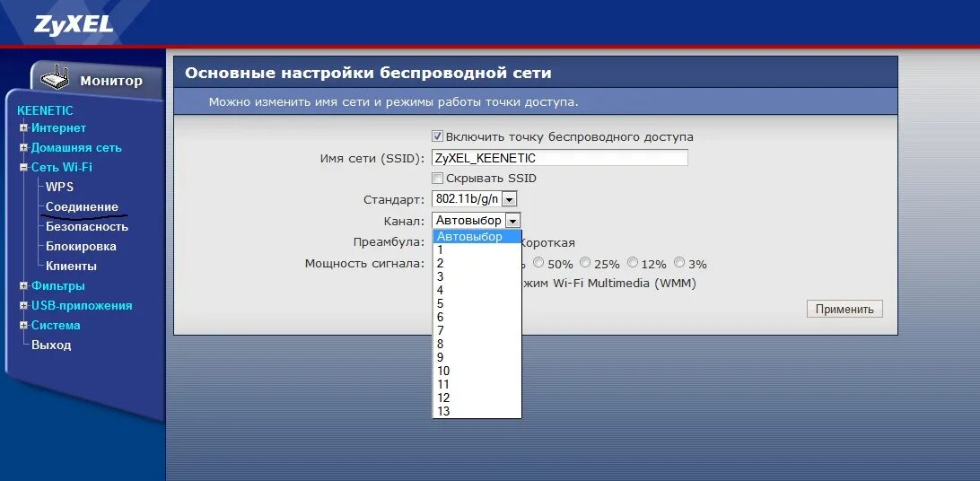Open the Стандарт 802.11b/g/n dropdown
This screenshot has height=481, width=980.
point(475,199)
